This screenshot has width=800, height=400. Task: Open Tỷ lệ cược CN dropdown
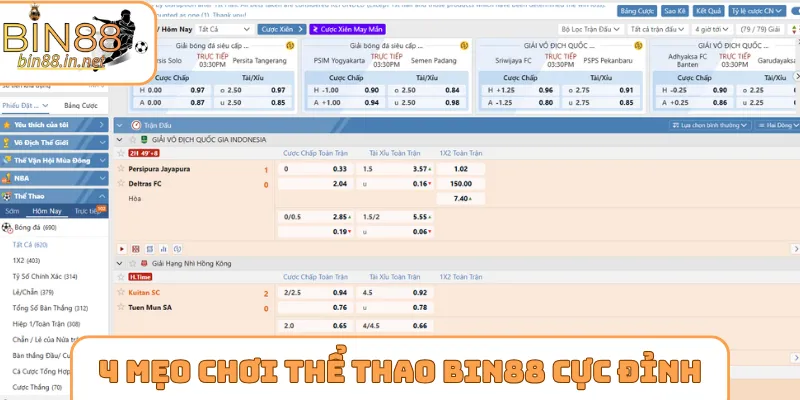pyautogui.click(x=757, y=11)
